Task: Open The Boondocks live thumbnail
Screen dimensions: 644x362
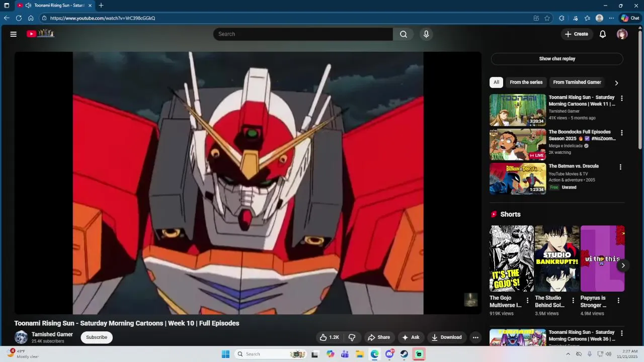Action: click(518, 144)
